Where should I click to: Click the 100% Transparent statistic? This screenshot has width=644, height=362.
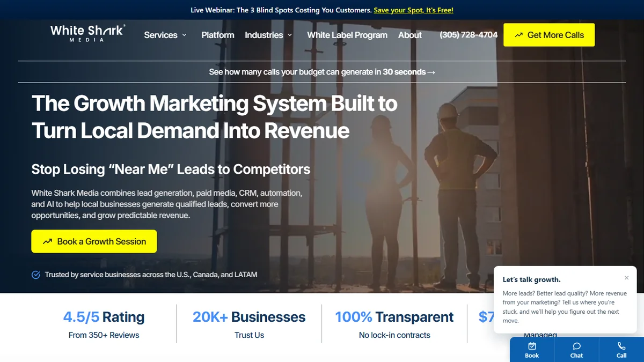coord(394,317)
